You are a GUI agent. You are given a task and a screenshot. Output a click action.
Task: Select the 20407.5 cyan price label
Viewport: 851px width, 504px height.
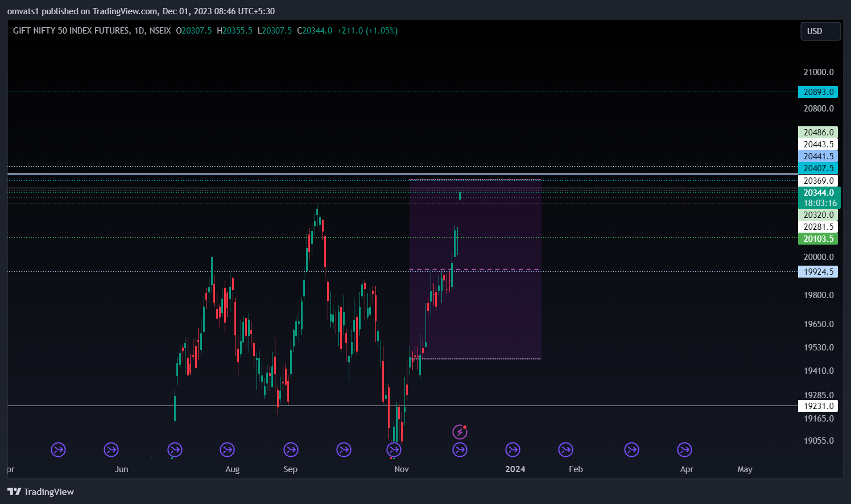[818, 168]
